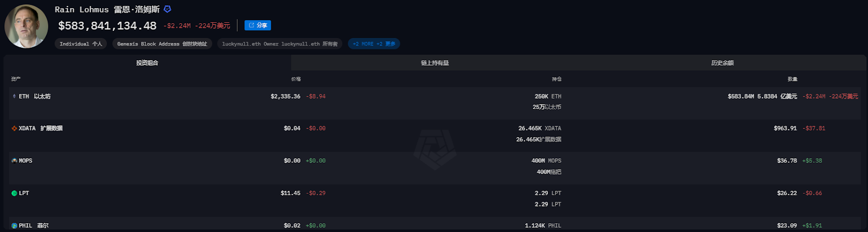Click the Arkham watermark logo
Screen dimensions: 868x232
click(435, 150)
